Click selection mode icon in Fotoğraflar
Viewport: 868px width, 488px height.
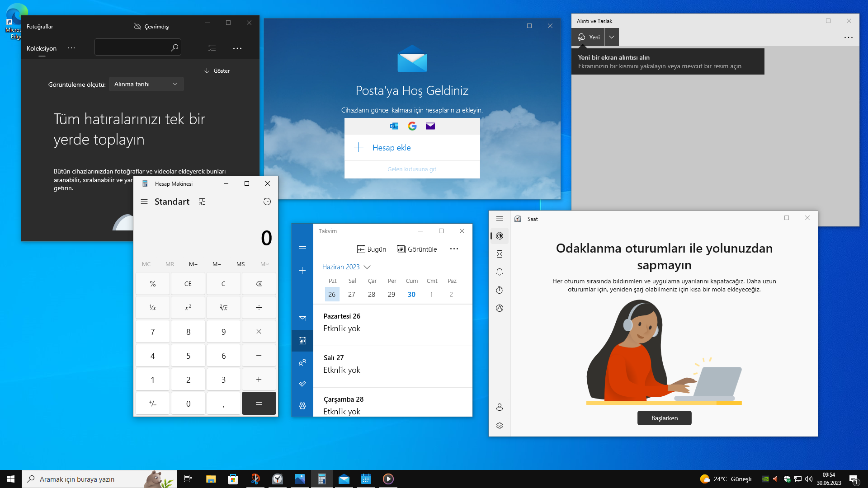(212, 48)
